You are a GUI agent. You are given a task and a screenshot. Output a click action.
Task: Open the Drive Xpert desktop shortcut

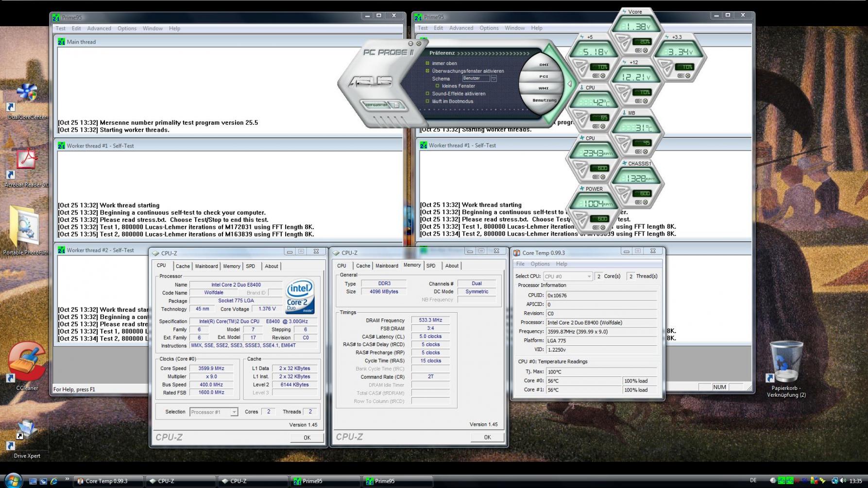click(27, 438)
